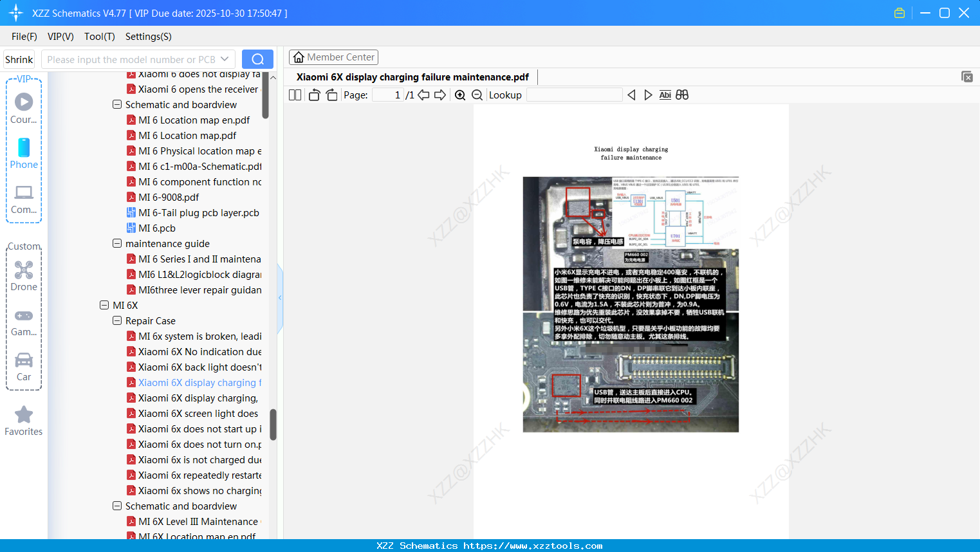
Task: Collapse the MI 6X Schematic and boardview folder
Action: click(x=117, y=506)
